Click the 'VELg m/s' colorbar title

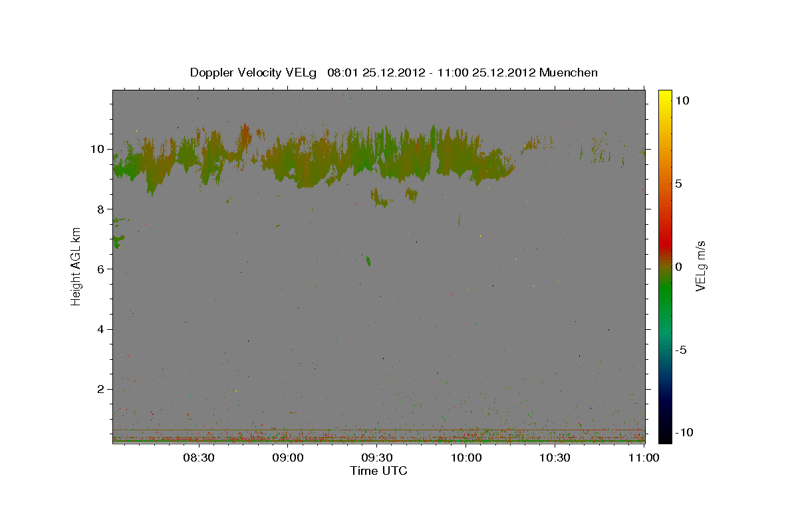(x=700, y=266)
